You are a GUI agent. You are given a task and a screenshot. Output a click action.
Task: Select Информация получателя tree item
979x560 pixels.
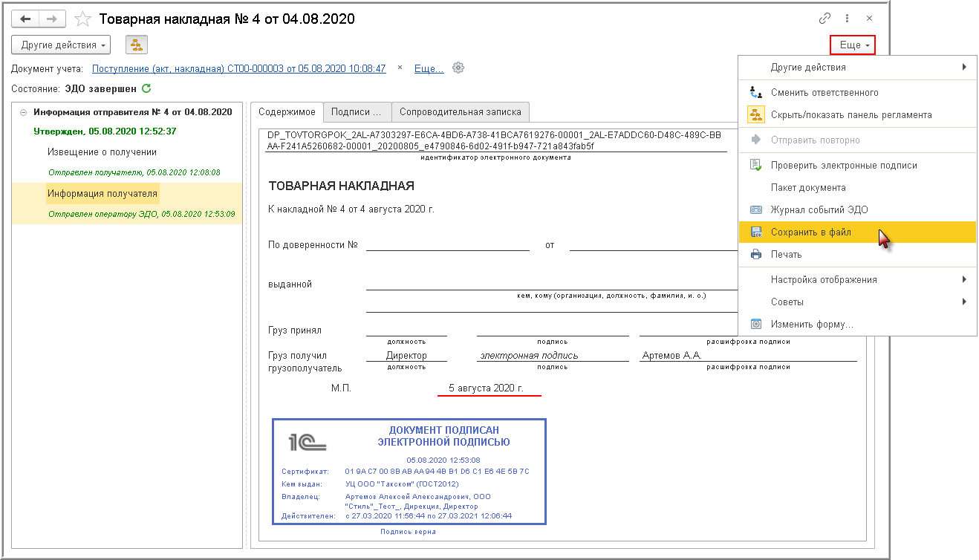pos(103,194)
